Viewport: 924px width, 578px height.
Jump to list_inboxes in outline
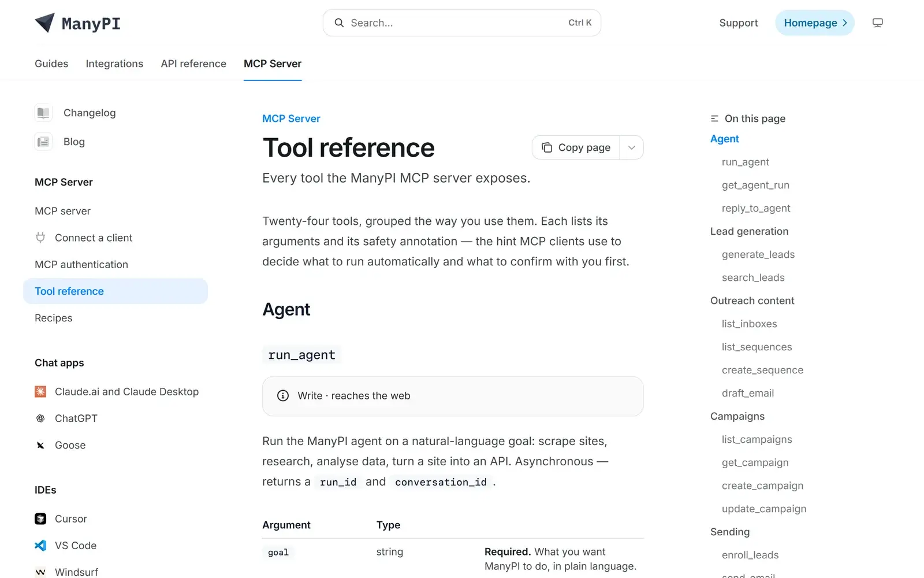click(x=750, y=324)
